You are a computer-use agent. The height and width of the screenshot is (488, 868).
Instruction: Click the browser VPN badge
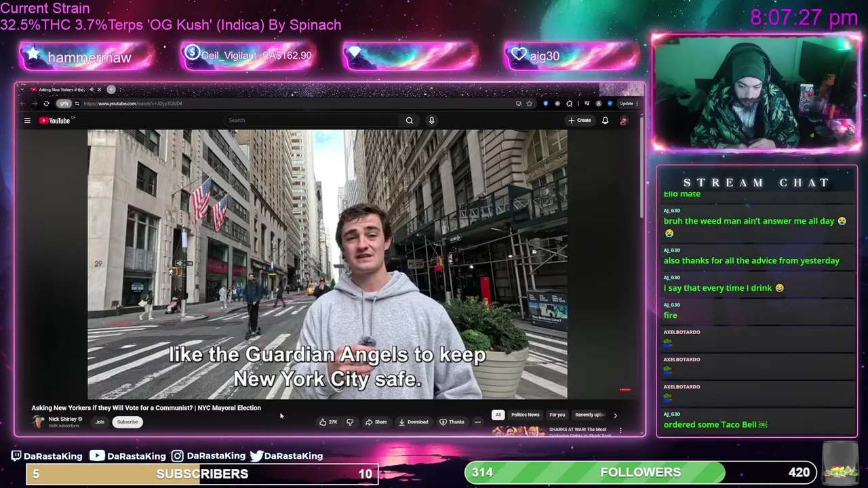coord(63,104)
